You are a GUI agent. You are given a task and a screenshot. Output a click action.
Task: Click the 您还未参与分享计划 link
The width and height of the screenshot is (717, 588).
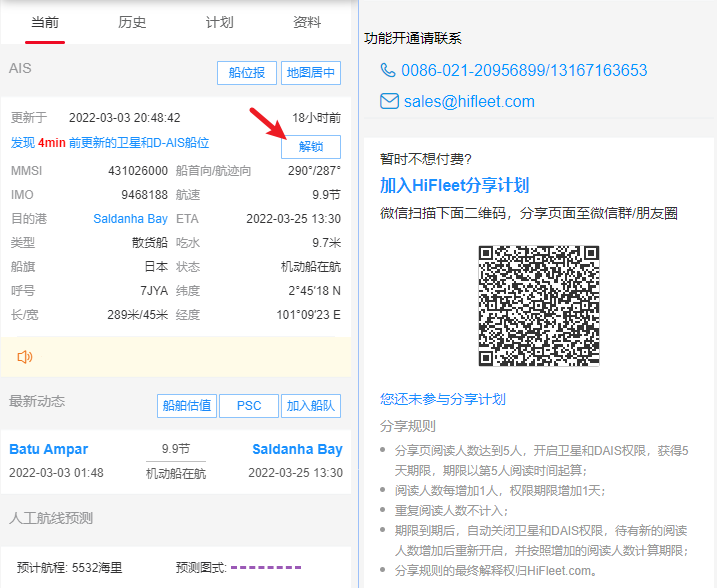click(x=443, y=399)
